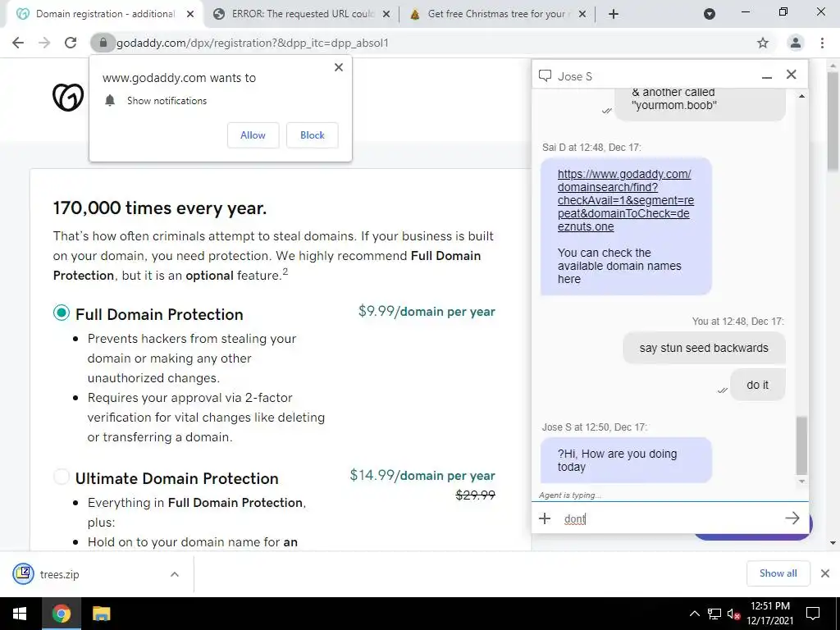This screenshot has width=840, height=630.
Task: Click the chat scrollbar thumb
Action: point(801,445)
